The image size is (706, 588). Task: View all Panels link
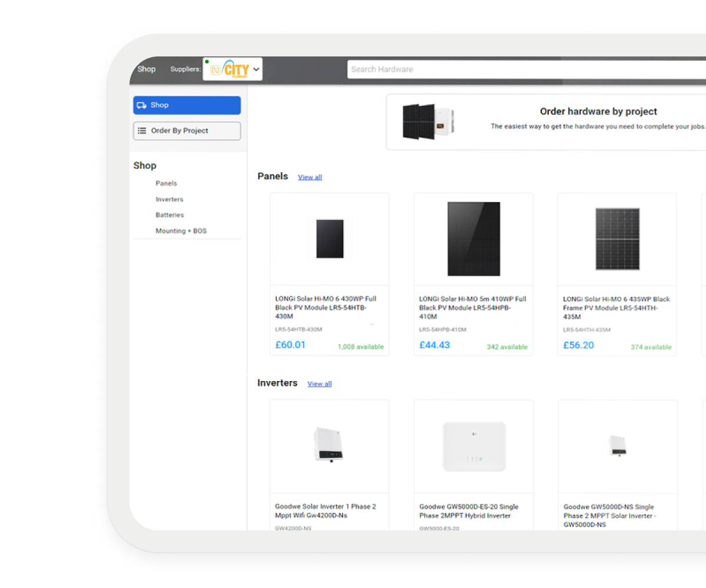coord(310,177)
